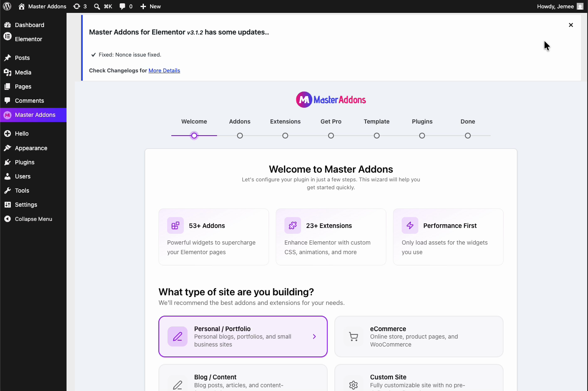Select the Template wizard step label

(377, 121)
